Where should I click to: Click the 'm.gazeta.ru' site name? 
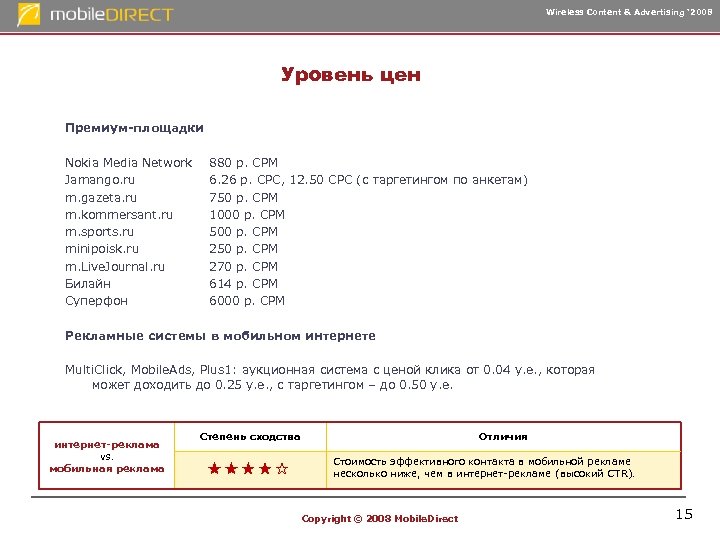click(101, 198)
